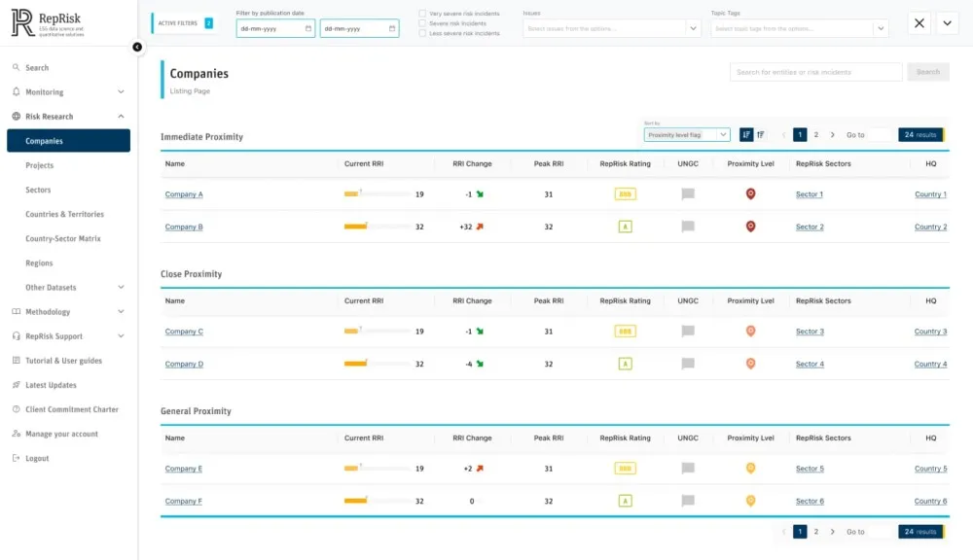Viewport: 973px width, 560px height.
Task: Clear filters with the X icon
Action: [919, 24]
